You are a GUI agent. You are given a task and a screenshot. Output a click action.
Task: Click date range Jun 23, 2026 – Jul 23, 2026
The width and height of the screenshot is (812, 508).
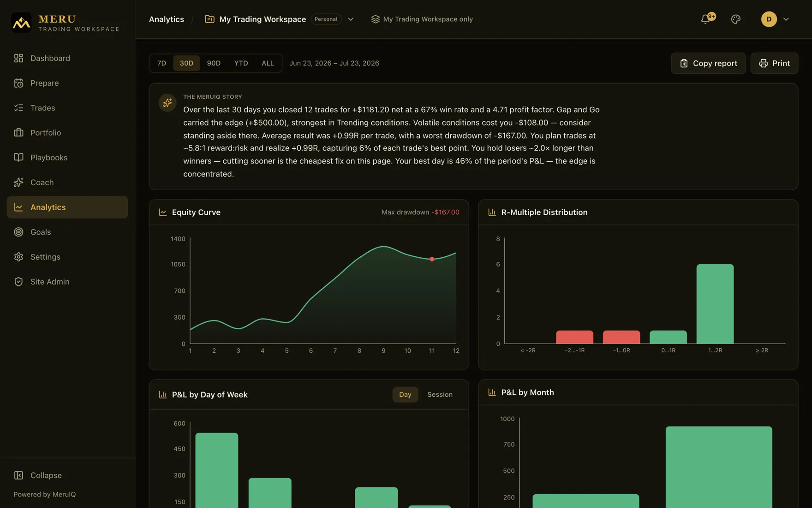(334, 63)
